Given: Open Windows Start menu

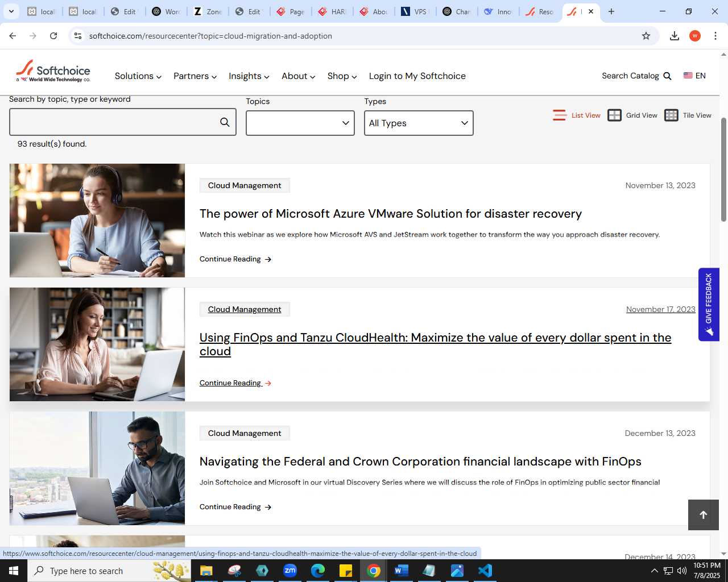Looking at the screenshot, I should point(14,571).
